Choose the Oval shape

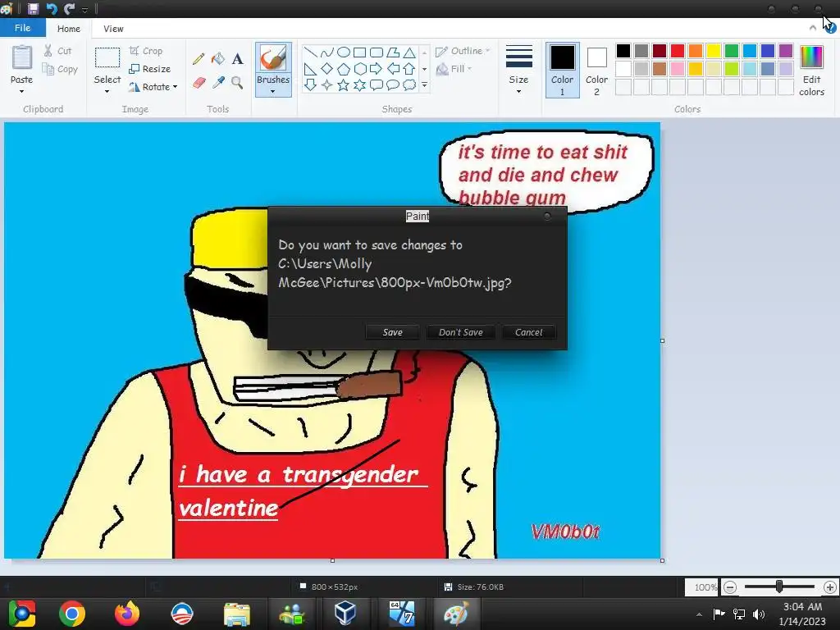point(344,52)
